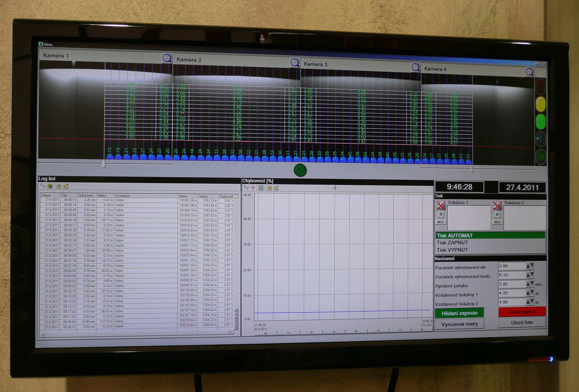The image size is (579, 392).
Task: Toggle the red Zvuk vypnut button
Action: (522, 312)
